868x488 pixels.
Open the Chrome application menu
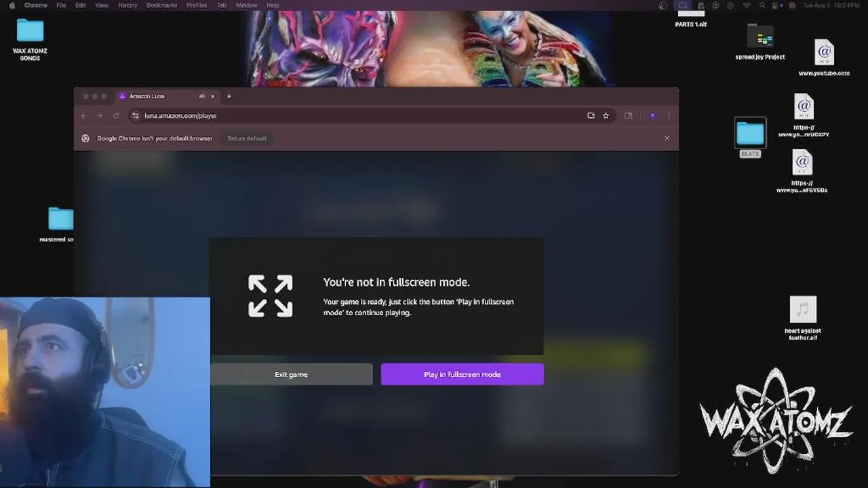pyautogui.click(x=35, y=5)
